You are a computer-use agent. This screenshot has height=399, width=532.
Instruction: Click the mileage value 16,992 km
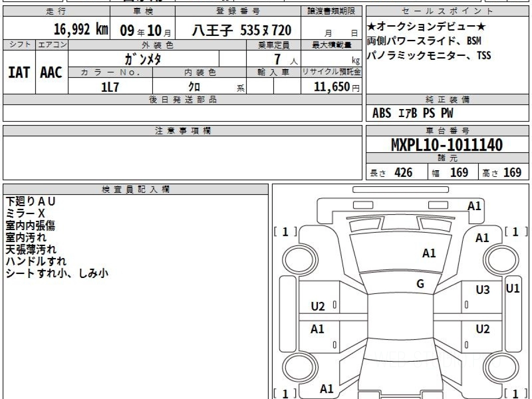coord(81,29)
